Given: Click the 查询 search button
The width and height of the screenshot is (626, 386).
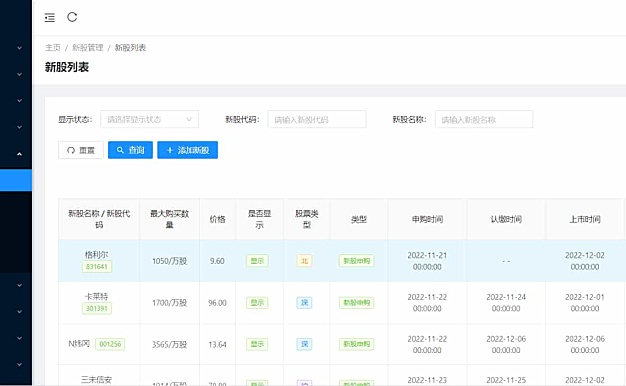Looking at the screenshot, I should [x=130, y=150].
